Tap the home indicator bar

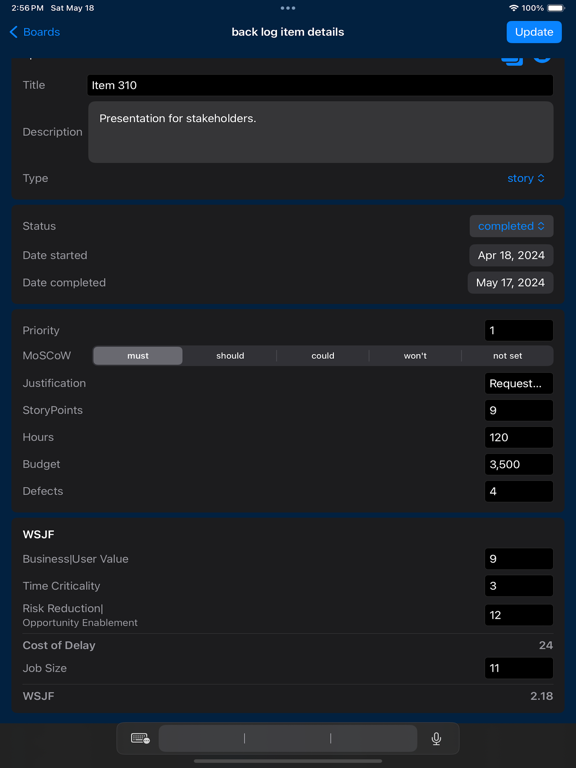click(288, 761)
